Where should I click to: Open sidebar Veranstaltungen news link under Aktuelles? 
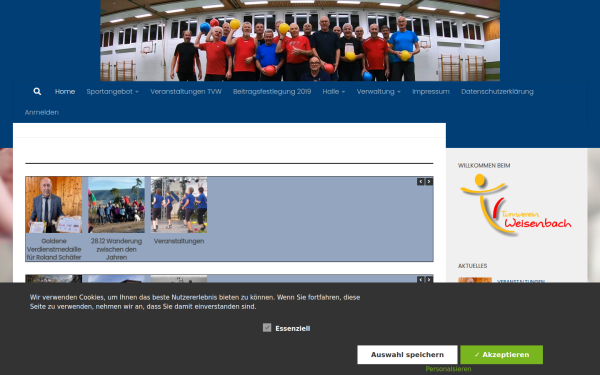[x=521, y=281]
